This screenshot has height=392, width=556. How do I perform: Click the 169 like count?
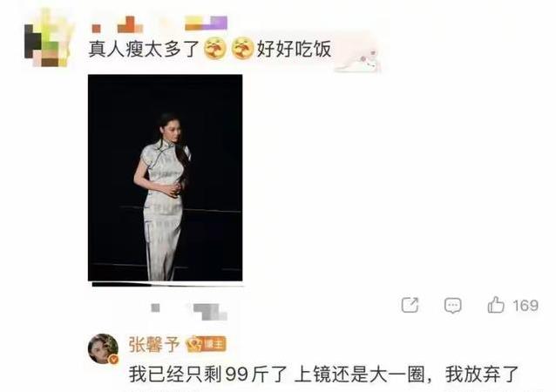pyautogui.click(x=525, y=306)
